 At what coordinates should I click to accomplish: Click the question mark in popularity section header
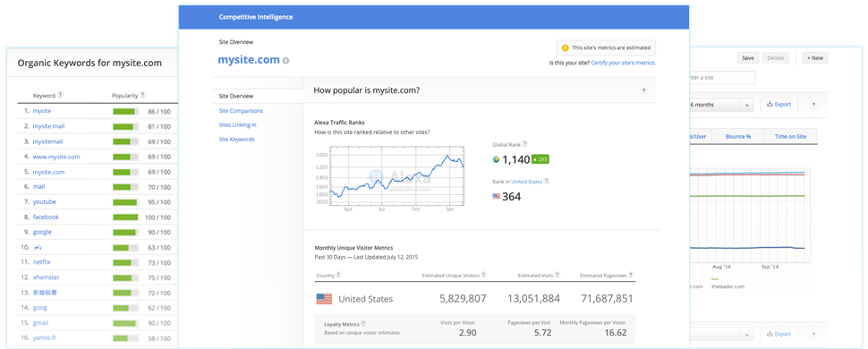tap(643, 90)
